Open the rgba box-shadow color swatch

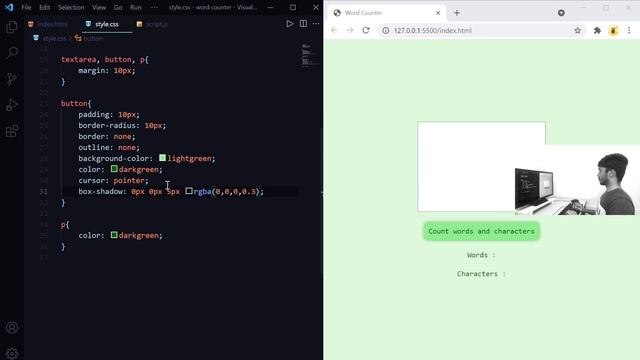click(189, 191)
